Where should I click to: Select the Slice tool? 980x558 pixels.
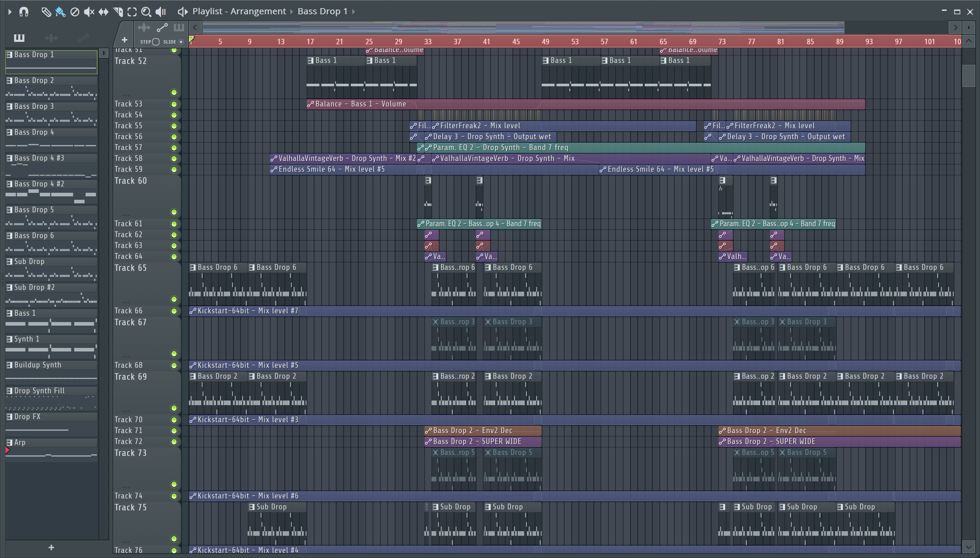(x=118, y=12)
